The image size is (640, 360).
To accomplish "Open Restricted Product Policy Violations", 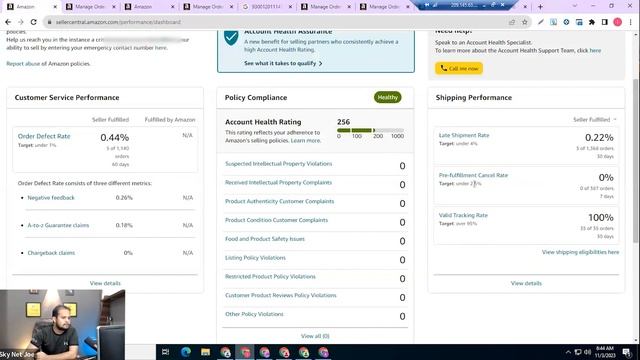I will coord(270,276).
